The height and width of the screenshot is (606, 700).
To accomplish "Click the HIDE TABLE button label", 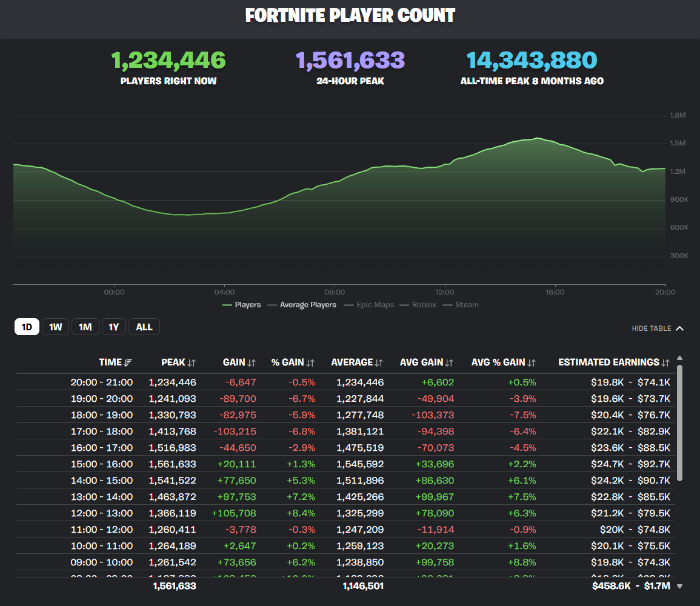I will click(x=652, y=328).
